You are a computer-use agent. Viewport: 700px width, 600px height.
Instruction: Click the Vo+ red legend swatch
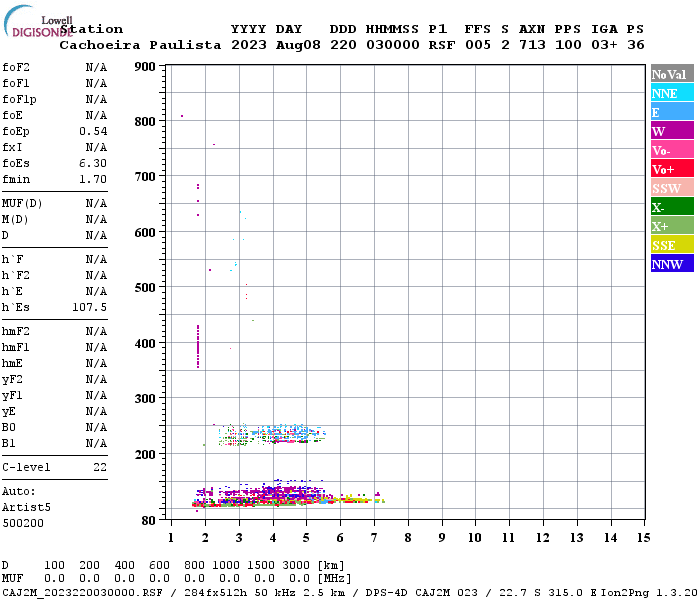(672, 169)
